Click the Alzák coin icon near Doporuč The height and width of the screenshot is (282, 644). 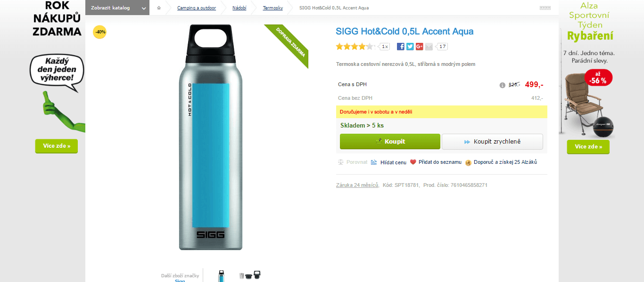(x=468, y=162)
